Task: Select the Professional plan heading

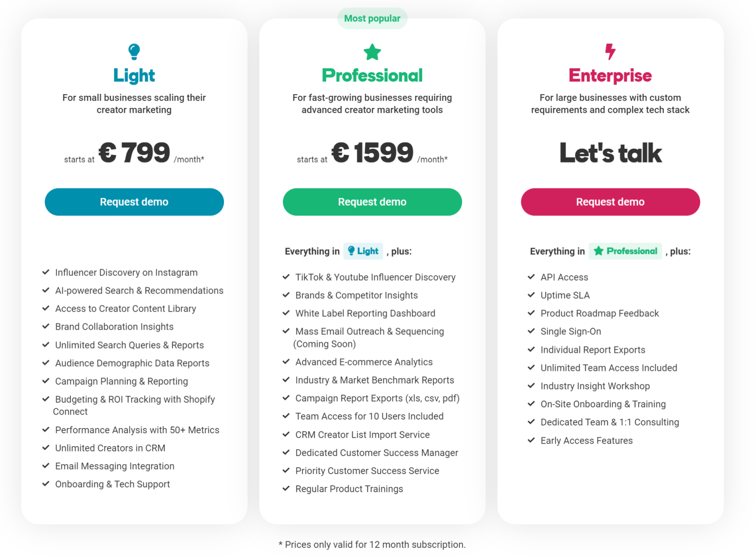Action: click(372, 76)
